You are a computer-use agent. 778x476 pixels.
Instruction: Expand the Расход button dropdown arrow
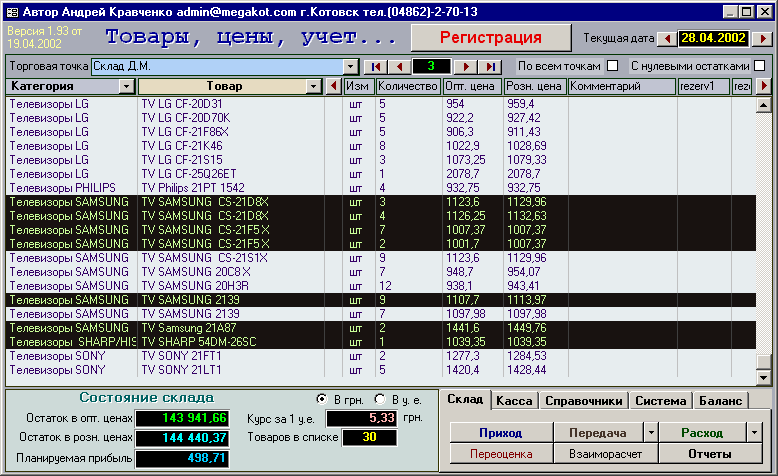[x=754, y=432]
